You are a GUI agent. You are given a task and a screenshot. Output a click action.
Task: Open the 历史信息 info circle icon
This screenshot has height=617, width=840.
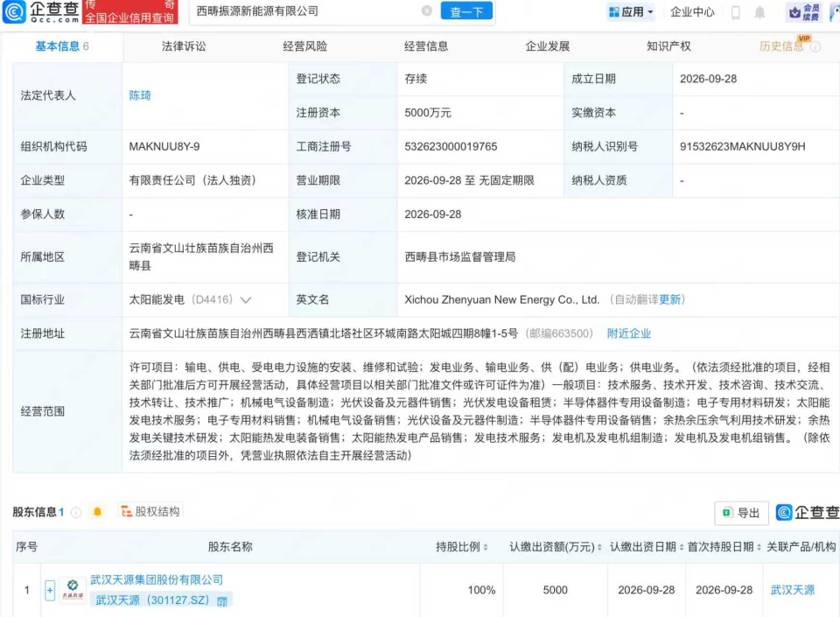click(815, 47)
